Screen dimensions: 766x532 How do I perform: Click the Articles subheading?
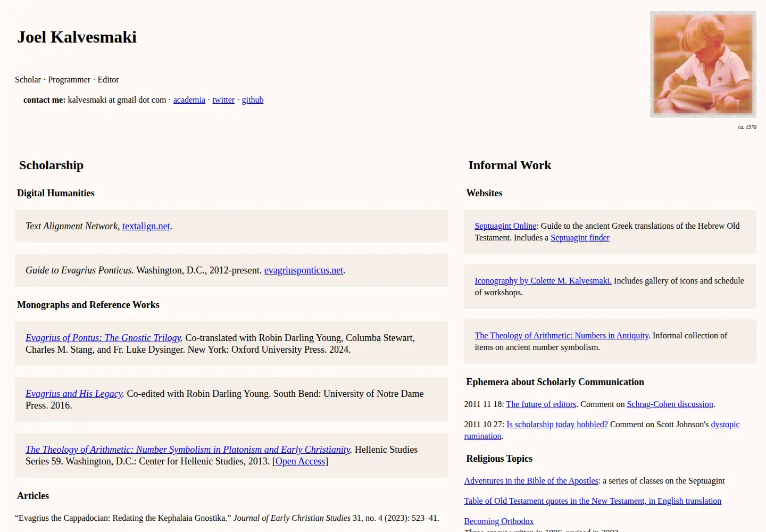tap(33, 496)
